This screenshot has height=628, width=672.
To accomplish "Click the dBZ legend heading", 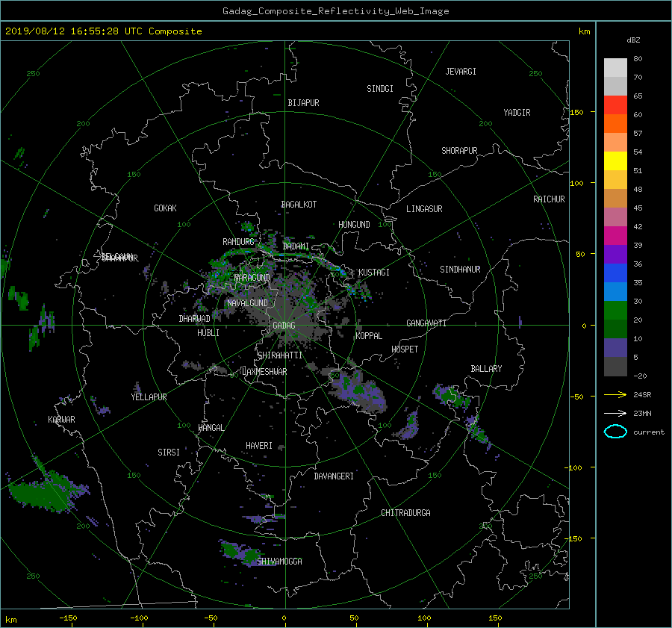I will [x=633, y=40].
